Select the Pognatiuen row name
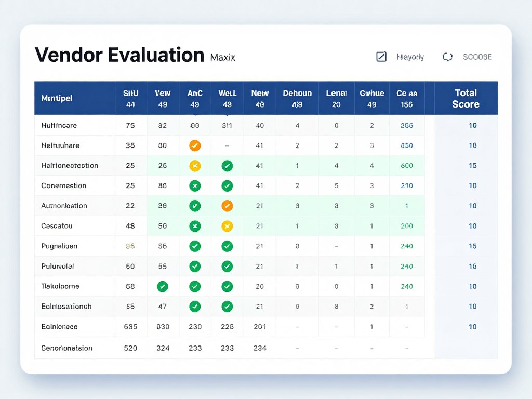The height and width of the screenshot is (399, 532). 59,246
